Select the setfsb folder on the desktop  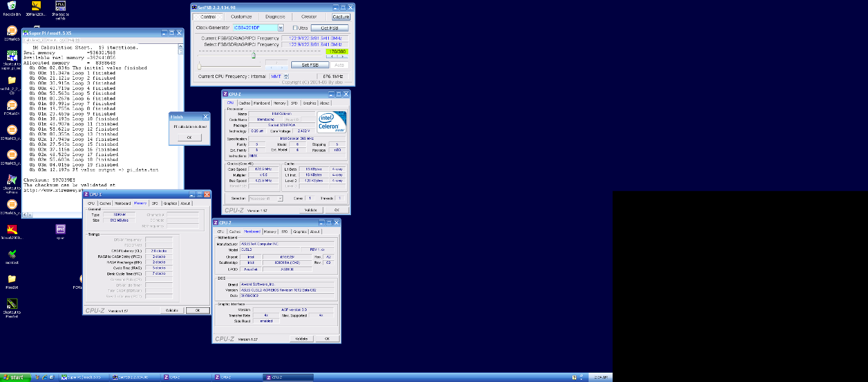pos(12,85)
